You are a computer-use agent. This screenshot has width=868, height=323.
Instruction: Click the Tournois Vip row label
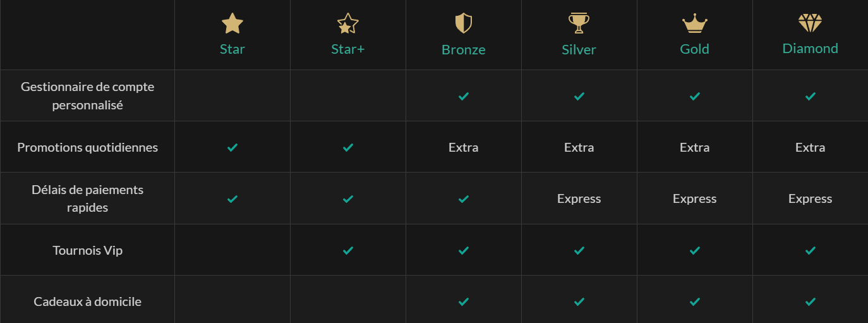point(88,250)
